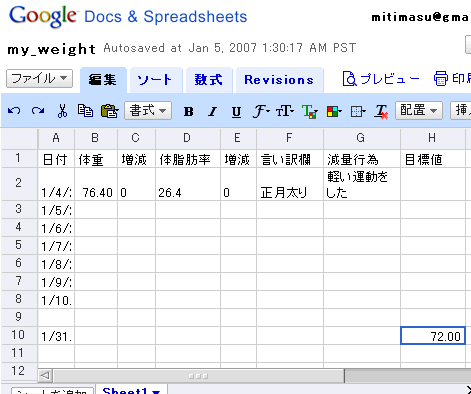471x394 pixels.
Task: Open cell background color picker
Action: pos(334,112)
